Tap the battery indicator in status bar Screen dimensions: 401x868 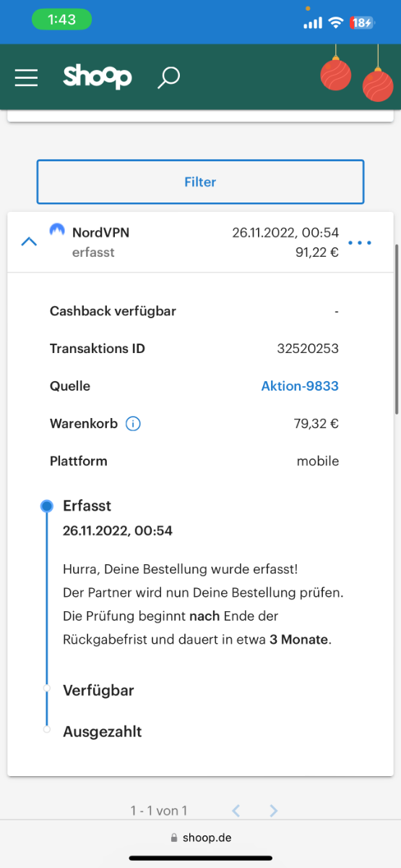361,22
